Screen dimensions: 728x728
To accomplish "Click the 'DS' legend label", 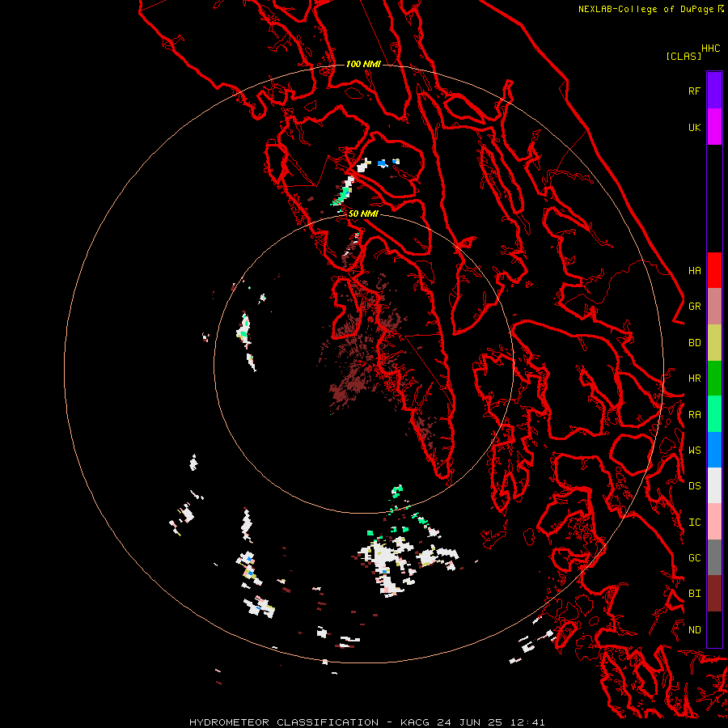I will pyautogui.click(x=694, y=486).
